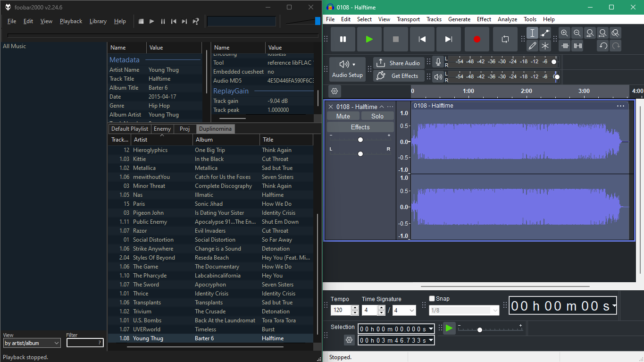Open the Effect menu in Audacity
The image size is (644, 362).
point(484,19)
